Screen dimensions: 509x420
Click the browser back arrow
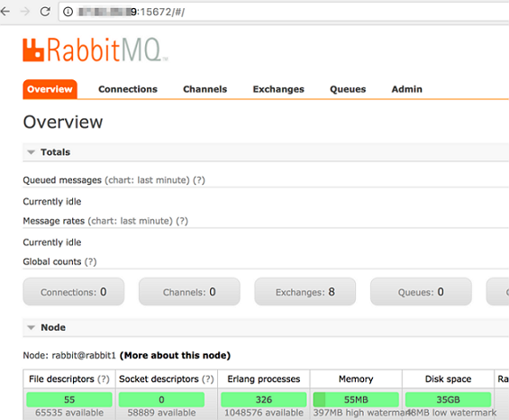click(5, 12)
